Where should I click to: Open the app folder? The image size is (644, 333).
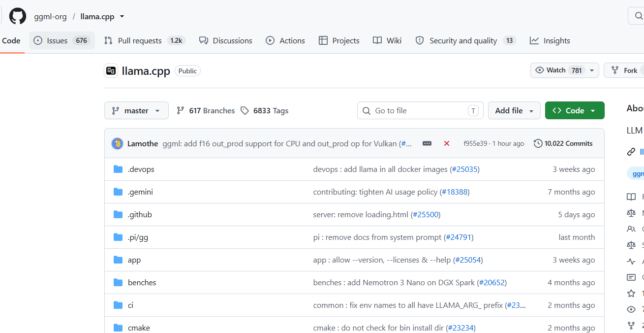pyautogui.click(x=134, y=260)
